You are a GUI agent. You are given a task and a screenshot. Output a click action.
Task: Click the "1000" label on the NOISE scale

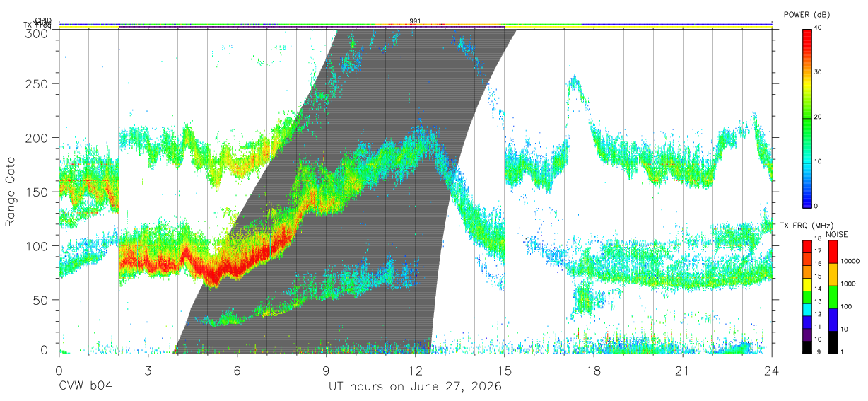point(848,284)
